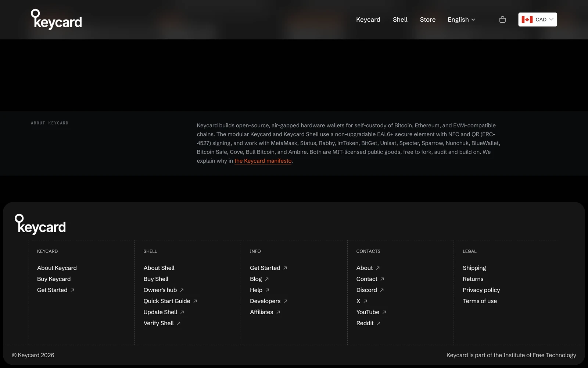Click external arrow beside Blog

(x=267, y=279)
